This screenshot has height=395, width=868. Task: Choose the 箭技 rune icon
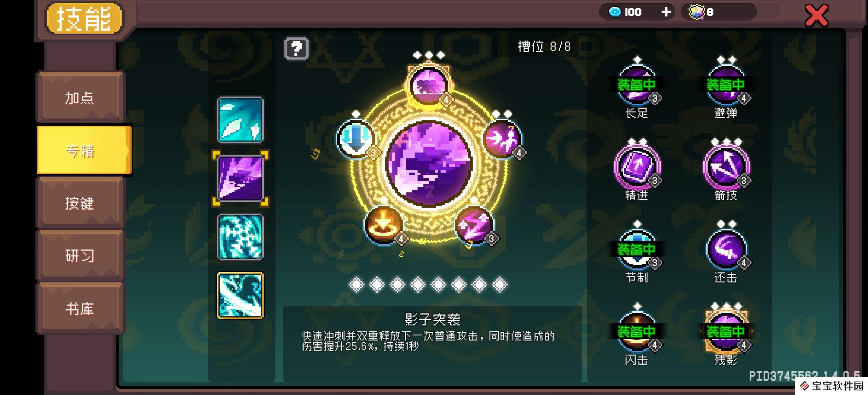click(x=726, y=167)
